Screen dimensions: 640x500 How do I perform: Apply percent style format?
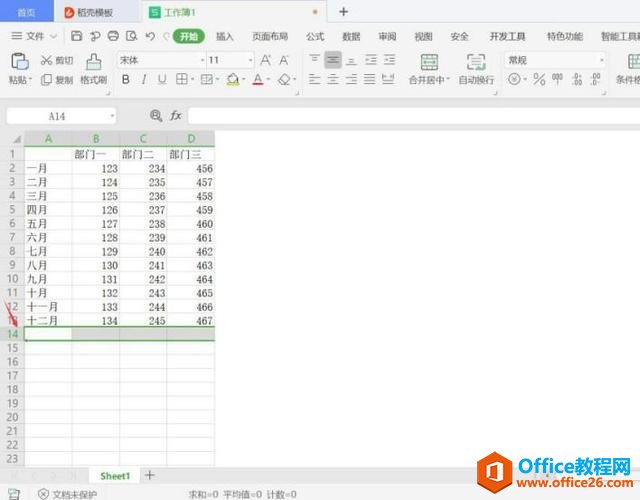click(539, 79)
